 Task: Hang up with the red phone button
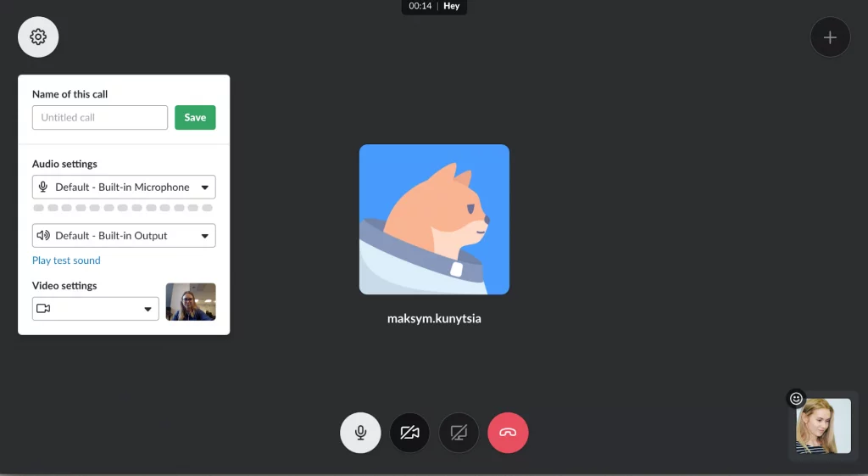pos(508,433)
